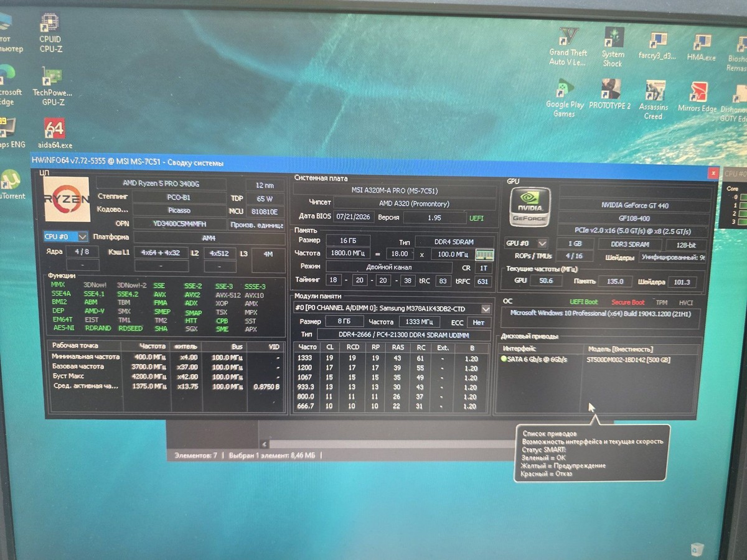Click the HVCI indicator label
The height and width of the screenshot is (560, 747).
click(685, 302)
